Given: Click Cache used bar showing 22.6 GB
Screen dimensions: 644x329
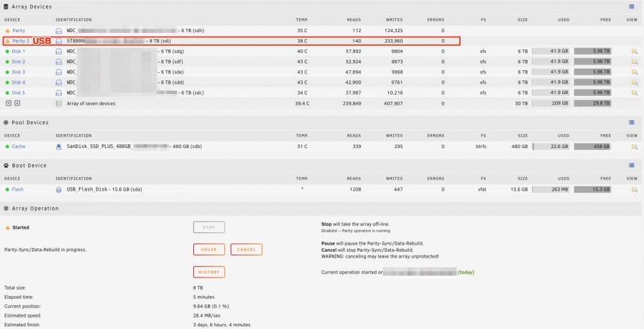Looking at the screenshot, I should point(551,147).
